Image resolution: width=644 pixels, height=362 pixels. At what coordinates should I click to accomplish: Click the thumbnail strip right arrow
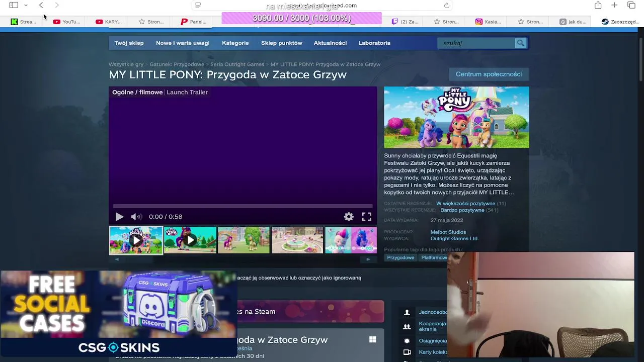[x=368, y=259]
